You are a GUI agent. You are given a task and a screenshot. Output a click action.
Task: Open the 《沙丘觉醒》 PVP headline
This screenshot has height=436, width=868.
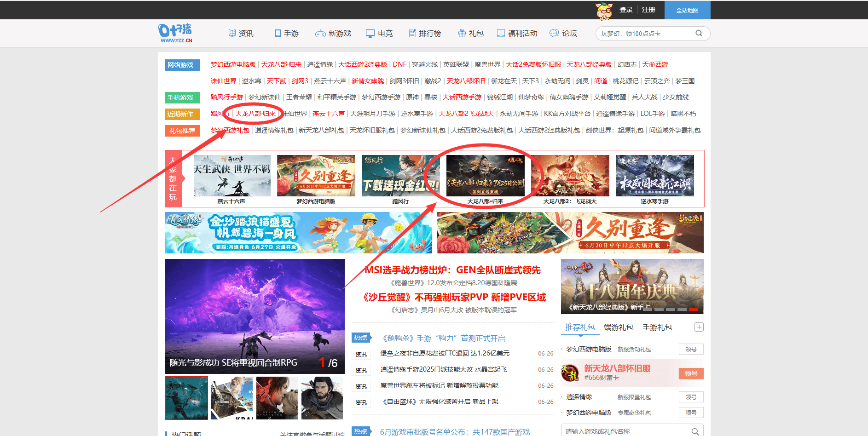(454, 297)
